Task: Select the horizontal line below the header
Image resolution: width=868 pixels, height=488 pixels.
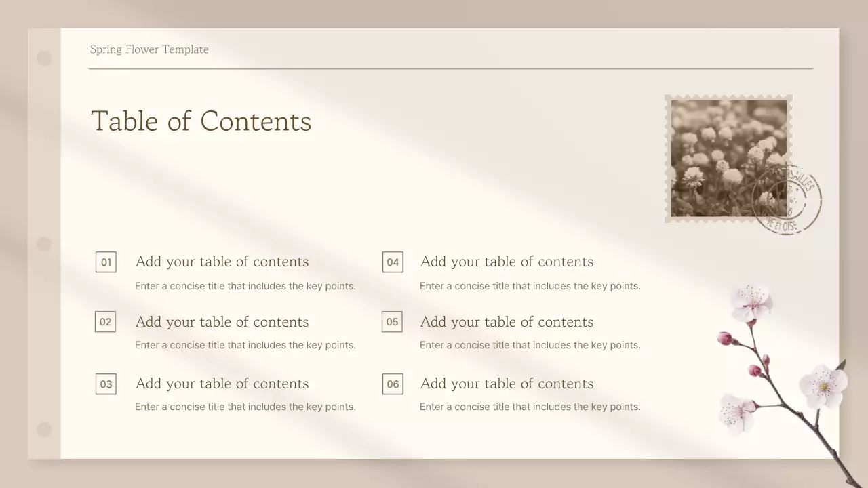Action: pos(450,69)
